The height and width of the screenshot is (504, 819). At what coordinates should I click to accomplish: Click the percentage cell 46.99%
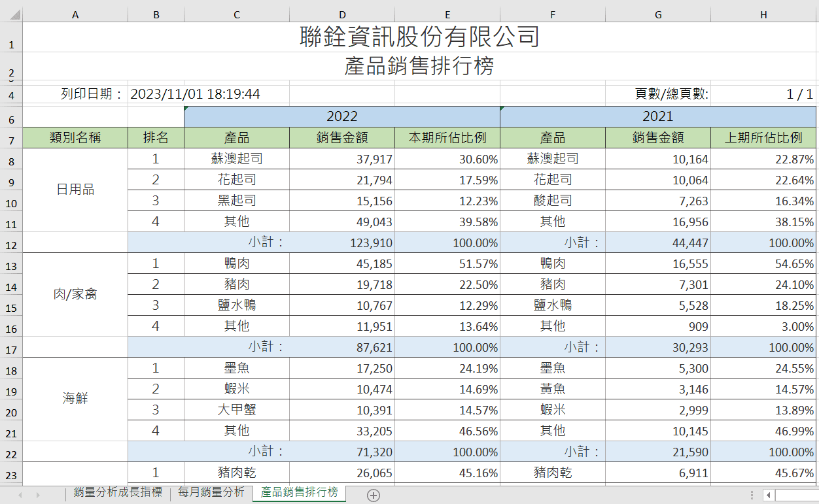[x=763, y=431]
